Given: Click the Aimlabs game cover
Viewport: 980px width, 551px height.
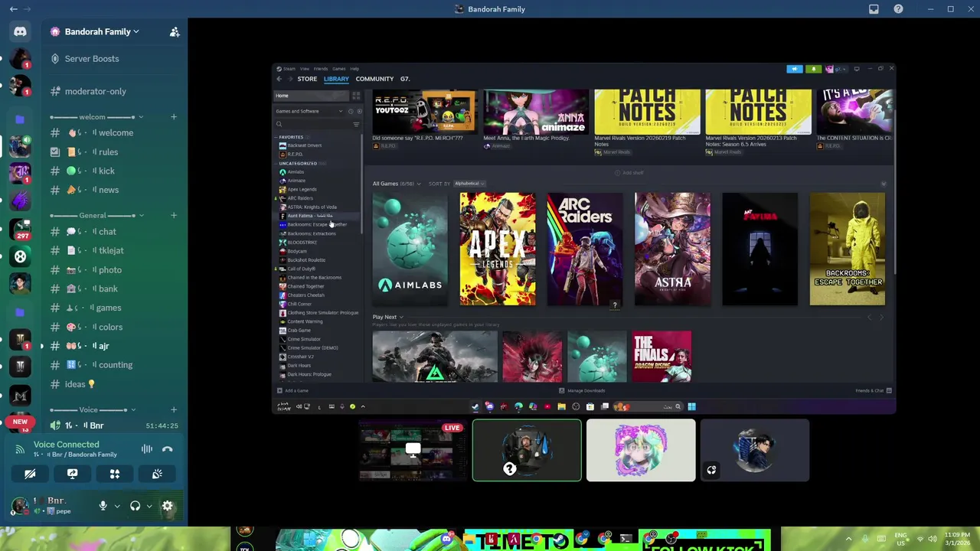Looking at the screenshot, I should pos(410,249).
